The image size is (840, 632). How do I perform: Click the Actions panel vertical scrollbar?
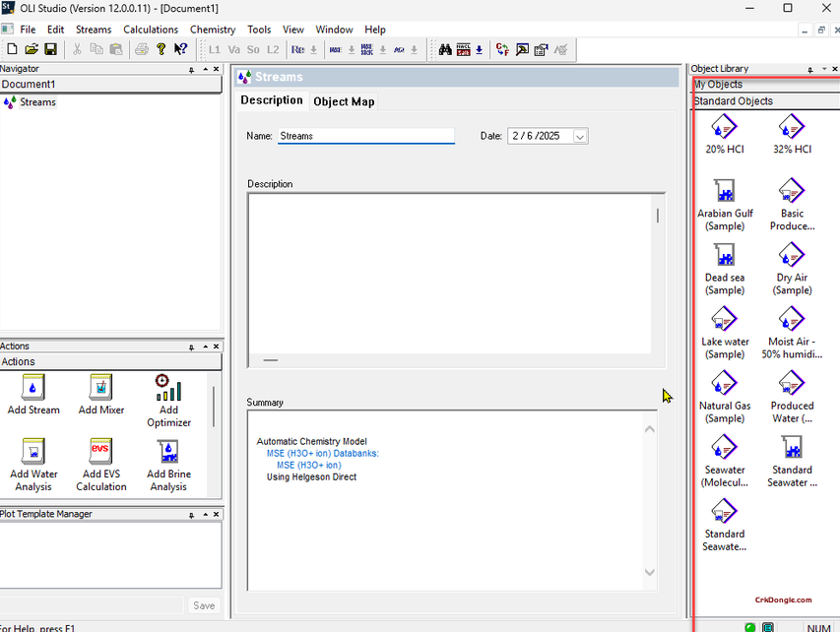214,407
